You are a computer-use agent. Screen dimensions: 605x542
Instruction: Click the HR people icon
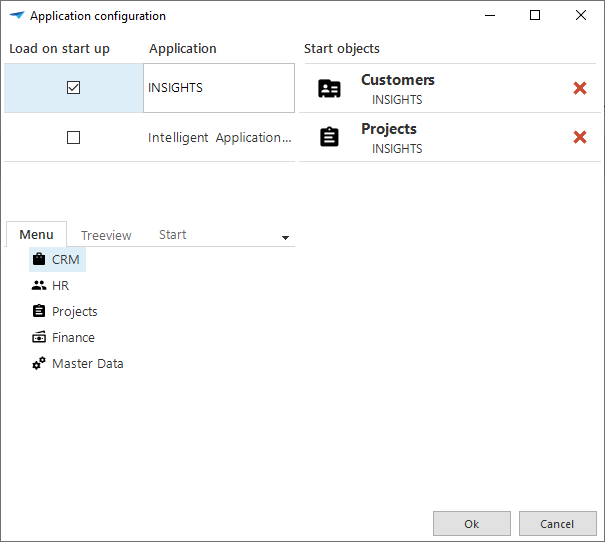(x=39, y=285)
